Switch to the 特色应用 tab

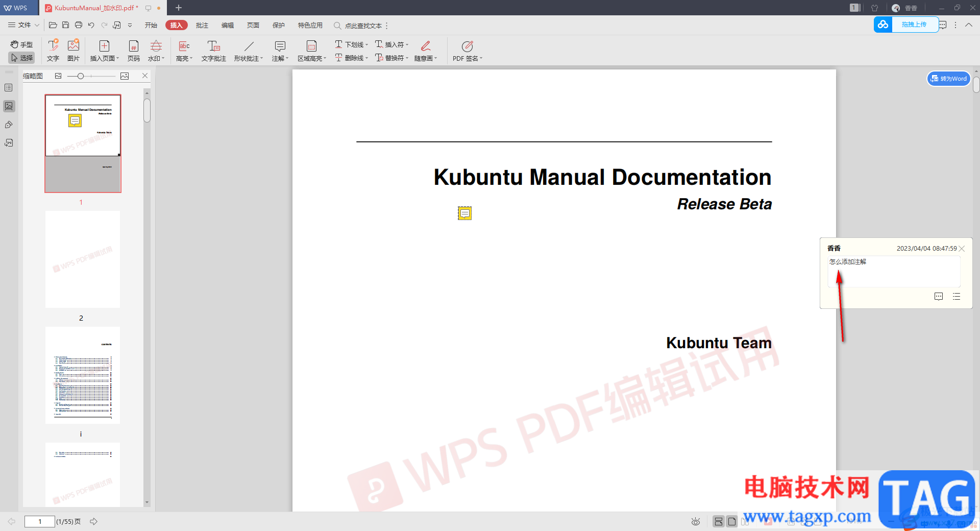coord(310,25)
